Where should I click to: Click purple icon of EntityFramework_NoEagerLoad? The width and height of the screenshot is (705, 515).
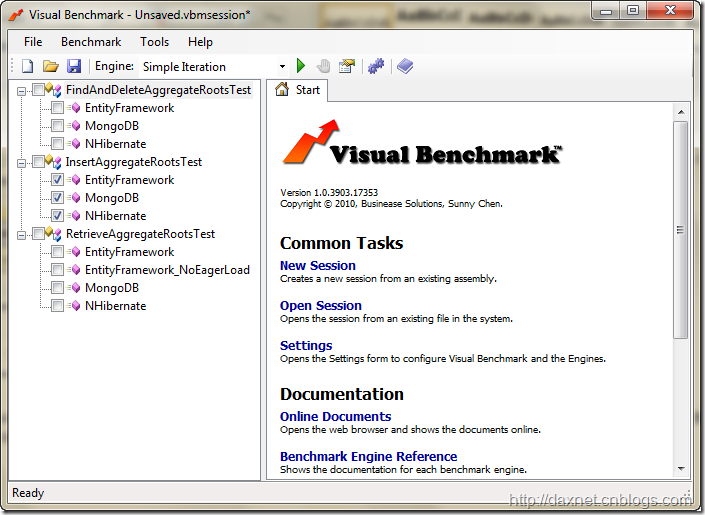pos(74,270)
